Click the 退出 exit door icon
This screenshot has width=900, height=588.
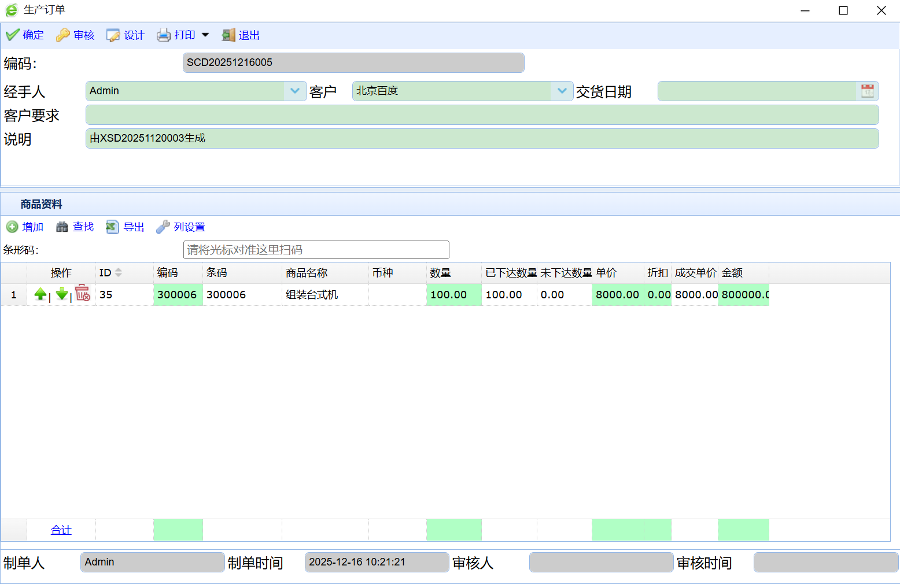click(x=228, y=35)
